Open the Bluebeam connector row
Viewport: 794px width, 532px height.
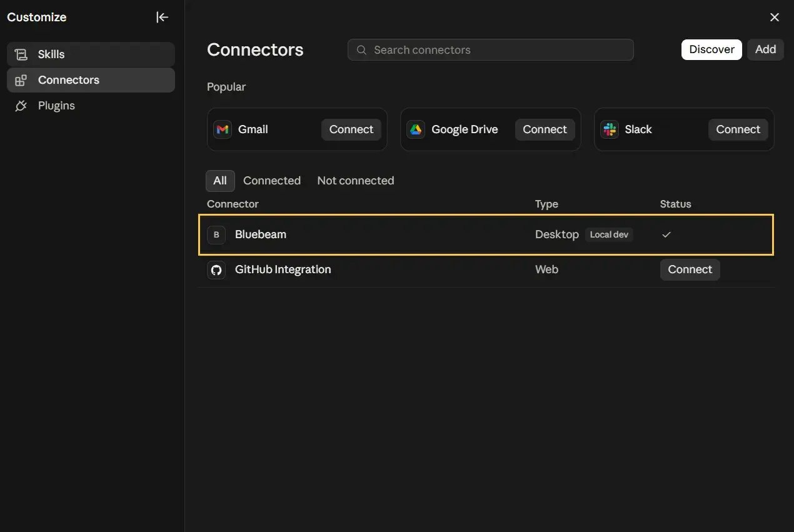tap(486, 234)
